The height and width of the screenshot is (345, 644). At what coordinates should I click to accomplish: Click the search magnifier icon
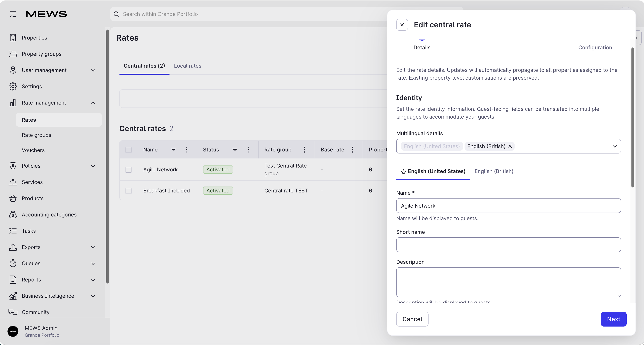click(x=116, y=14)
